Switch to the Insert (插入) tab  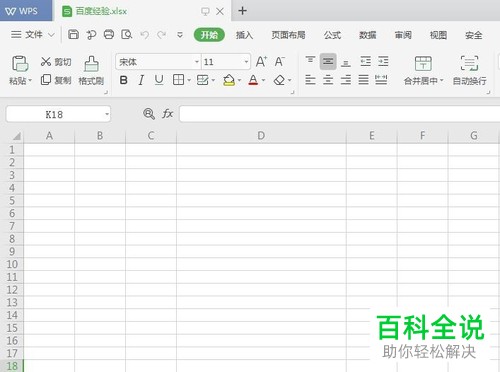tap(244, 35)
